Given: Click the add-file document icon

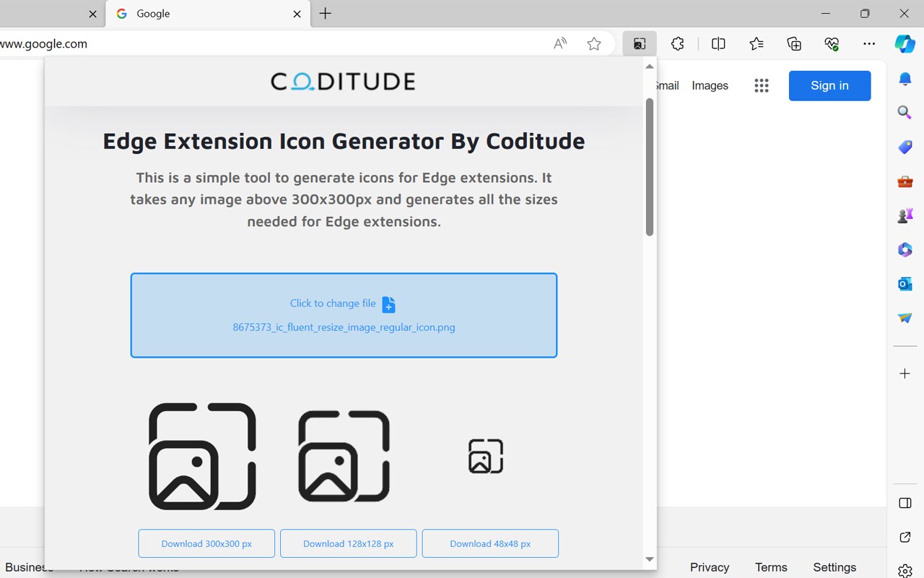Looking at the screenshot, I should 388,304.
